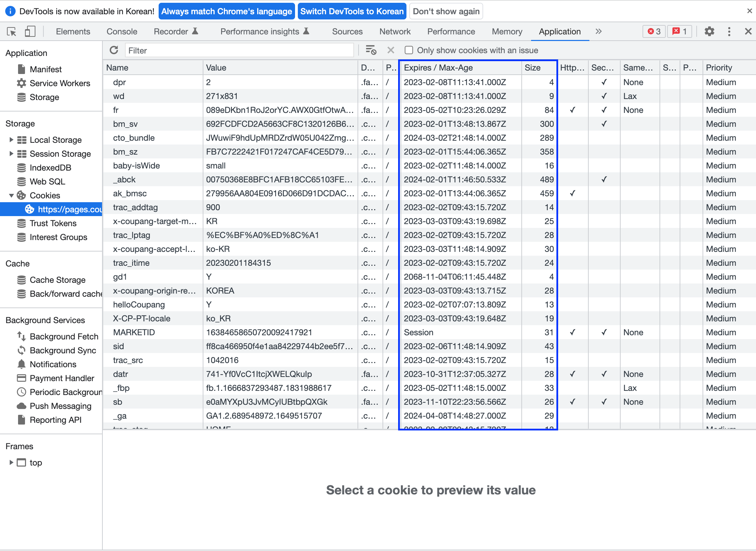Screen dimensions: 756x551
Task: Toggle the device toolbar icon
Action: click(30, 32)
